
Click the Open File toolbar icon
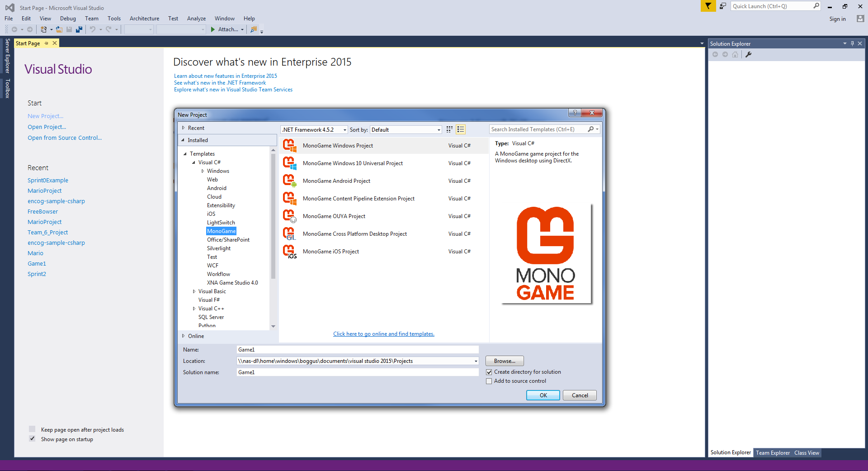[x=59, y=29]
